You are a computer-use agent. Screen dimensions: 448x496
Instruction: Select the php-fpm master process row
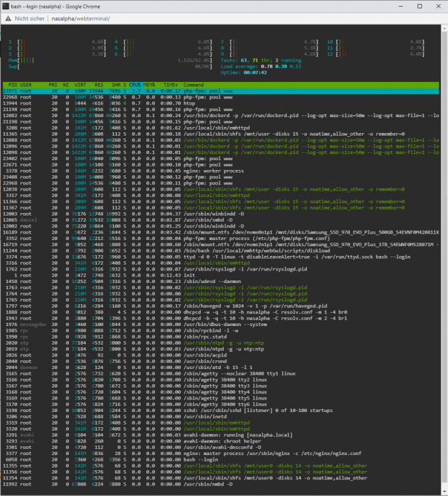pos(220,239)
